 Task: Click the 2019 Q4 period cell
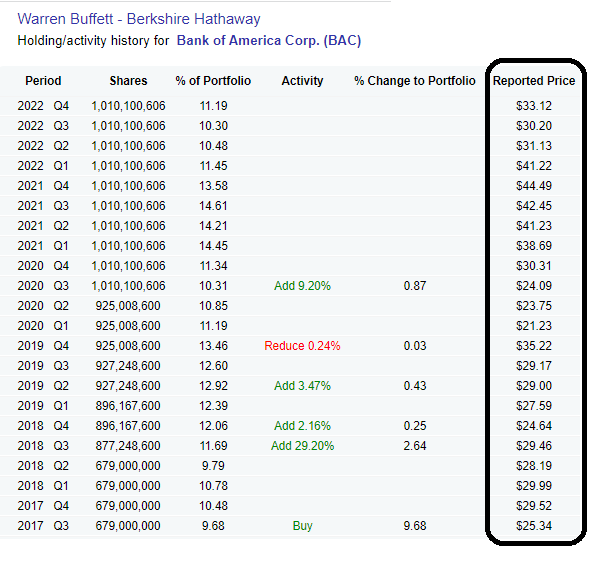tap(43, 346)
